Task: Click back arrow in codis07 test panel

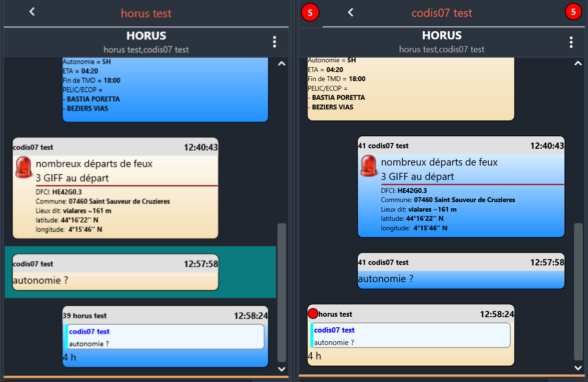Action: (351, 12)
